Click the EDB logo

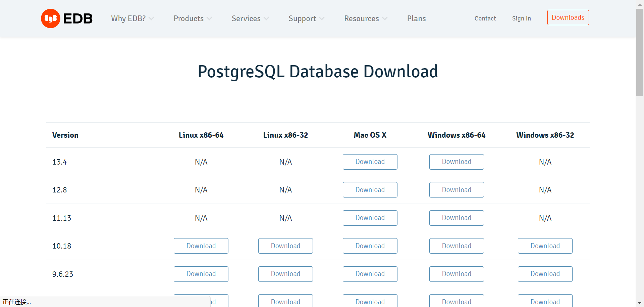(x=66, y=18)
